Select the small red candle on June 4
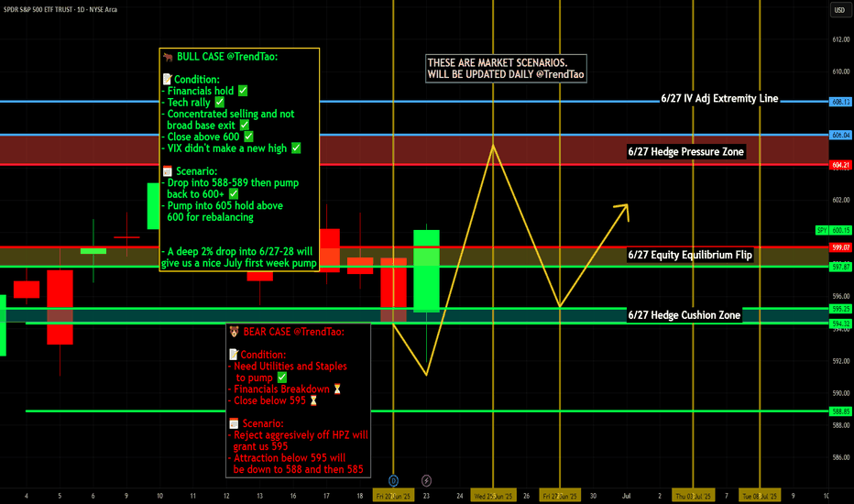 tap(27, 290)
